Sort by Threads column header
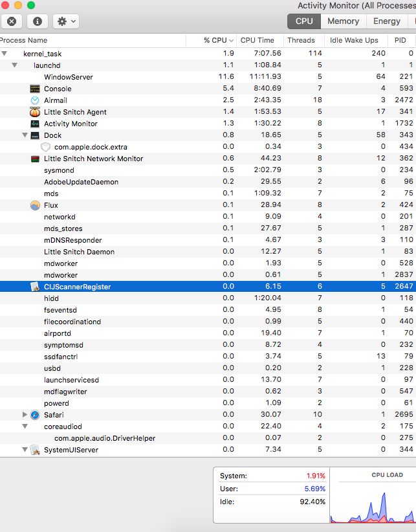 click(x=304, y=40)
